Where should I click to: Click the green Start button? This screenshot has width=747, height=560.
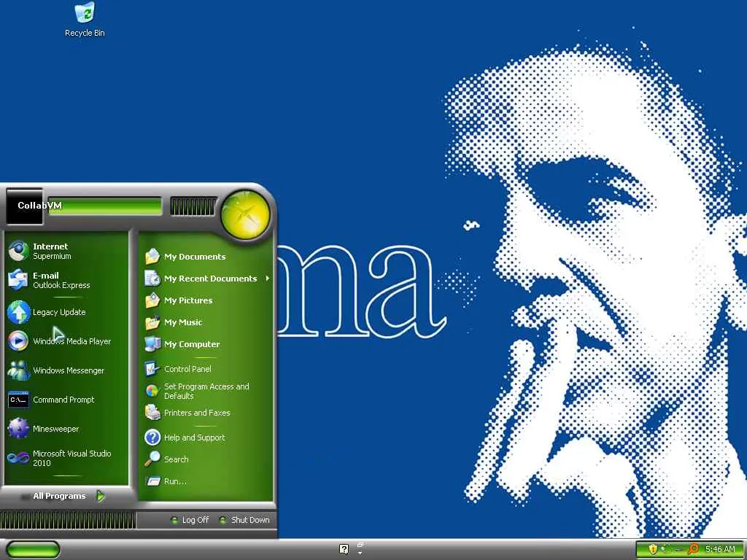point(33,550)
